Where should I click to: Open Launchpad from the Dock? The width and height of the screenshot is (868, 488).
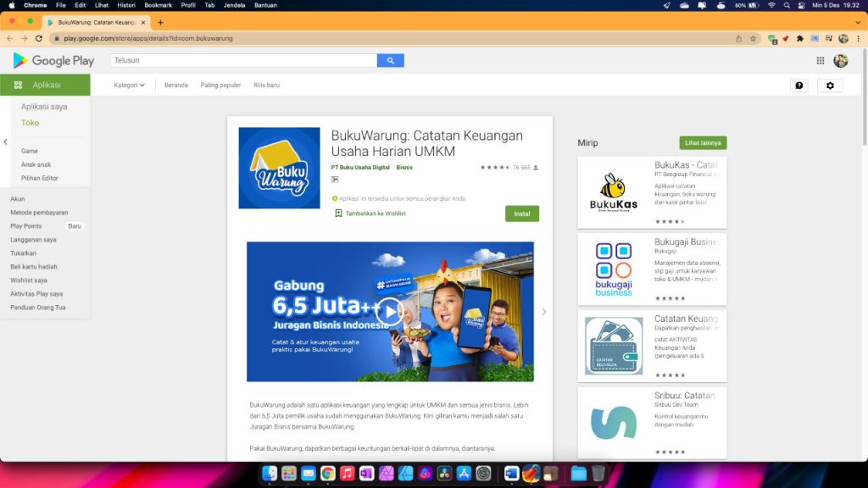(289, 474)
